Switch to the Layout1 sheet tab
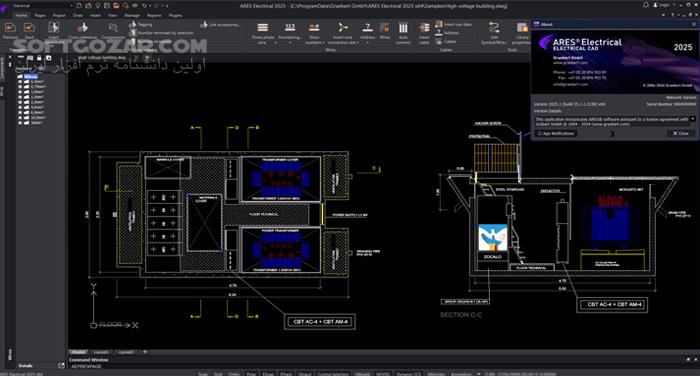Image resolution: width=700 pixels, height=376 pixels. coord(101,352)
